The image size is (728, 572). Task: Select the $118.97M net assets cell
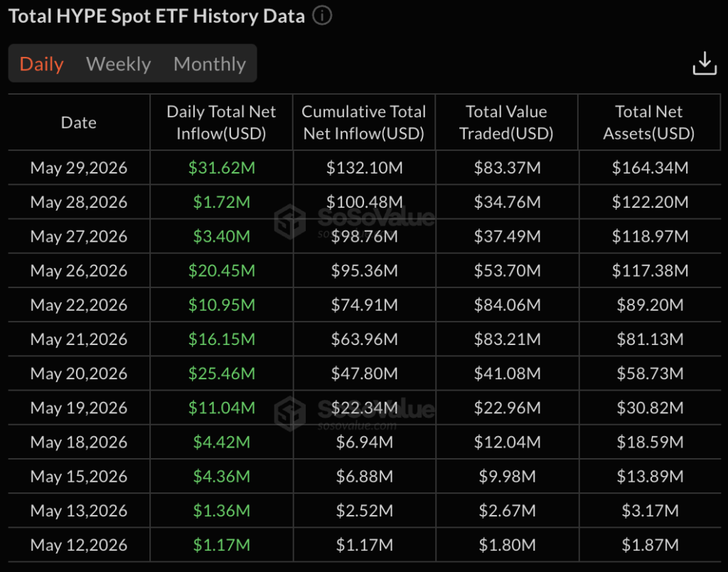(x=650, y=236)
